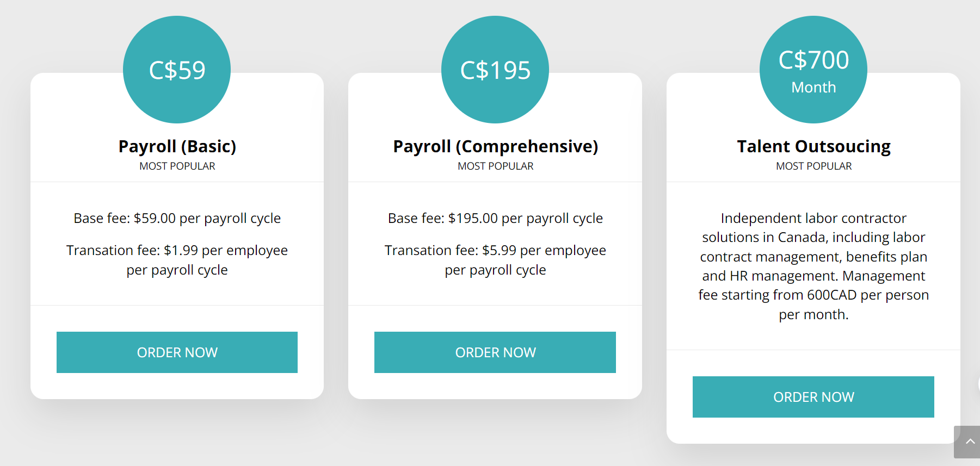
Task: Click MOST POPULAR label under Payroll (Basic)
Action: (177, 166)
